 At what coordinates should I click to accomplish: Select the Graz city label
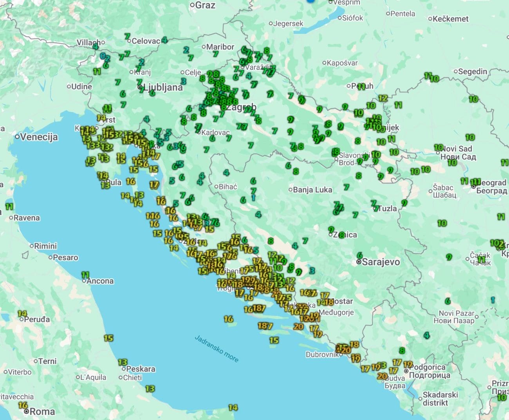coord(205,5)
